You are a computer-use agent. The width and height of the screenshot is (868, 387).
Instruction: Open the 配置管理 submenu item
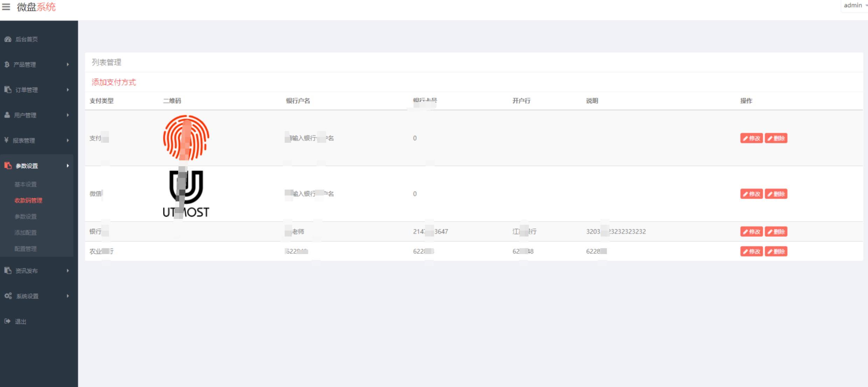pyautogui.click(x=26, y=249)
